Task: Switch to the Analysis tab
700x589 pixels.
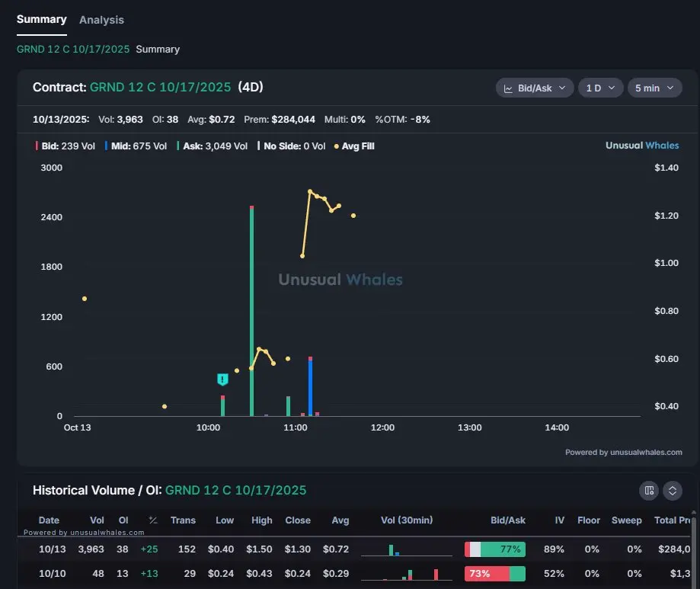Action: (x=101, y=20)
